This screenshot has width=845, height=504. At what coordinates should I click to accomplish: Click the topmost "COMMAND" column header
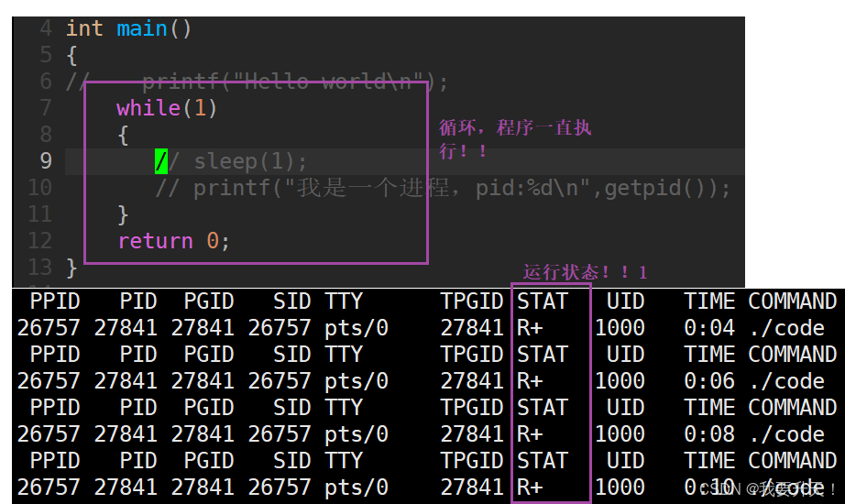point(793,301)
